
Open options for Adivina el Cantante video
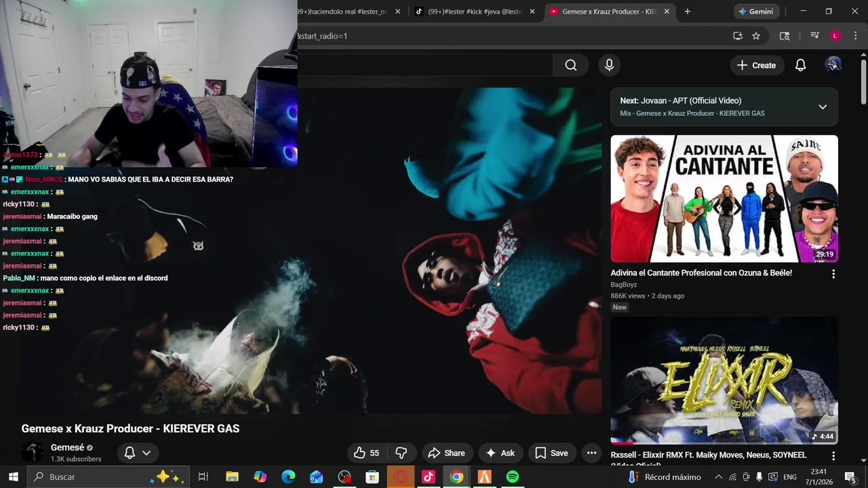pyautogui.click(x=833, y=274)
